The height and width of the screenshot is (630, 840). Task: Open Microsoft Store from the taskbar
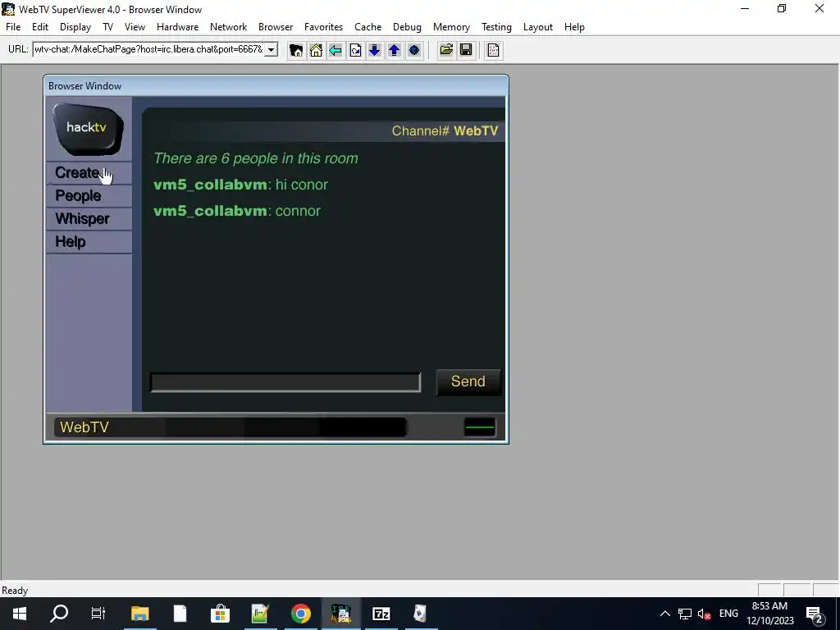(x=220, y=614)
